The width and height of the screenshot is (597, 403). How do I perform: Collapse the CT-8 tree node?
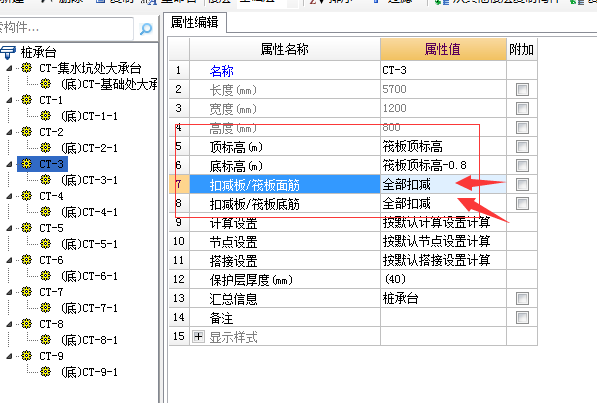(x=10, y=325)
